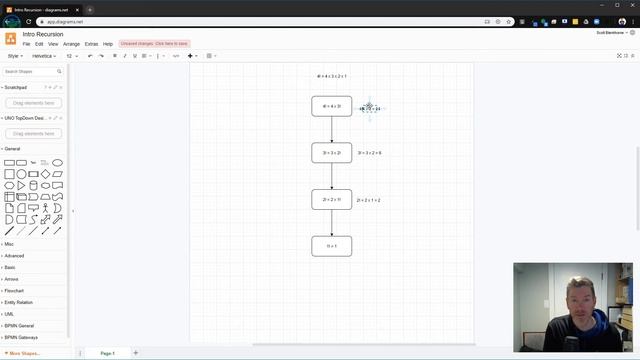Screen dimensions: 640x360
Task: Select the hexagon shape
Action: point(9,186)
